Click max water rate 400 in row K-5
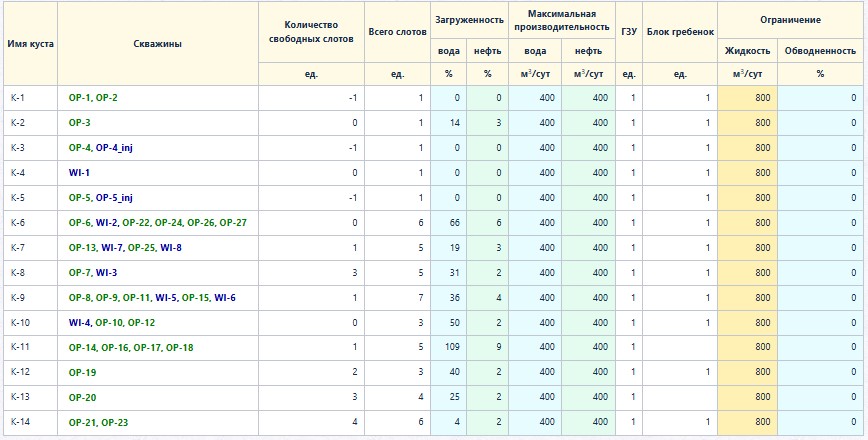The height and width of the screenshot is (440, 868). [547, 198]
